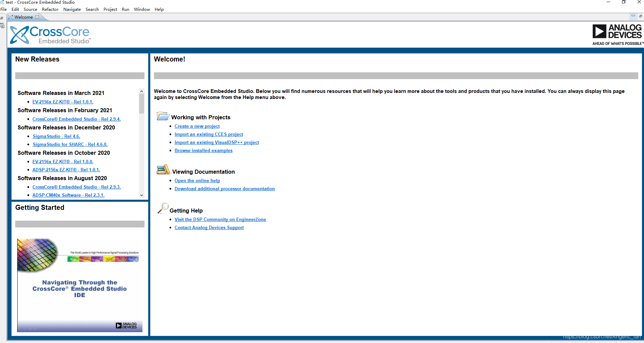Click the Getting Help magnifier icon
This screenshot has width=644, height=343.
coord(163,208)
